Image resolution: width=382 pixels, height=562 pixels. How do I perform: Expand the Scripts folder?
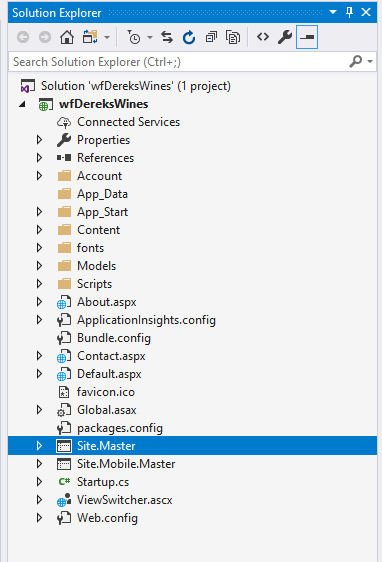pos(39,284)
